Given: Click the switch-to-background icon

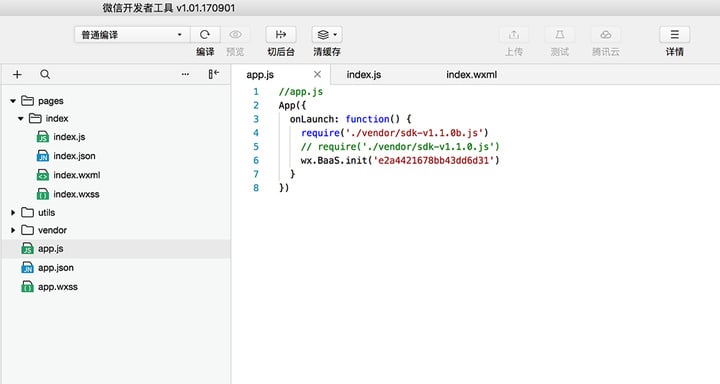Looking at the screenshot, I should point(281,34).
